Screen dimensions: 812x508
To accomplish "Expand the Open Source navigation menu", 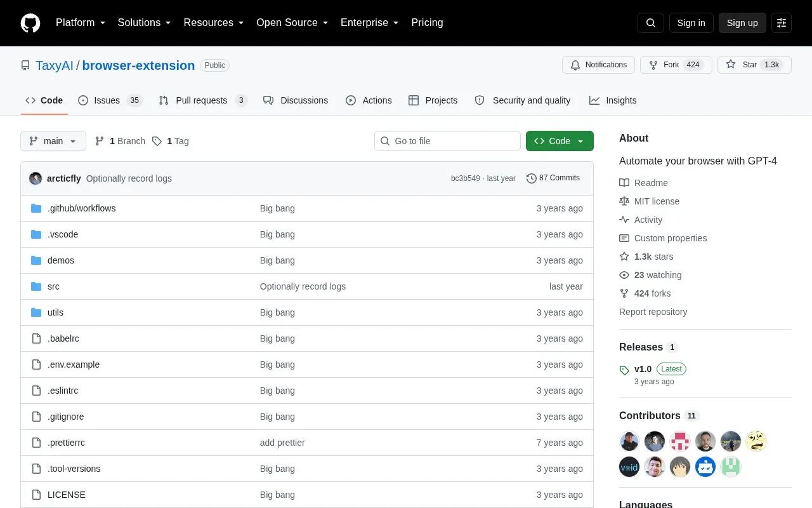I will [292, 23].
